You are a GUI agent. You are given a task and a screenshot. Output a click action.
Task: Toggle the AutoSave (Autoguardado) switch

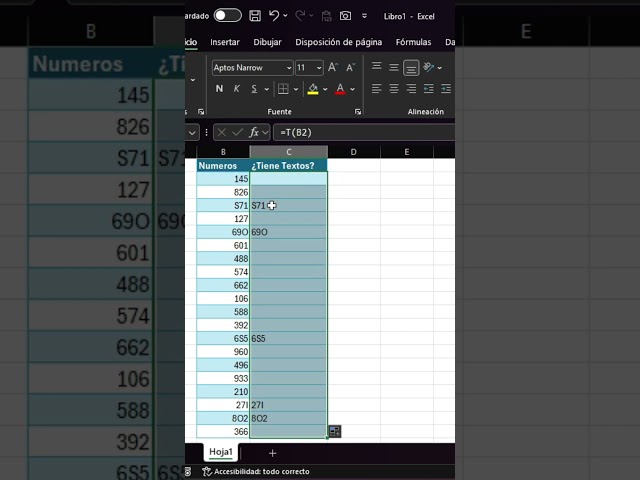228,16
